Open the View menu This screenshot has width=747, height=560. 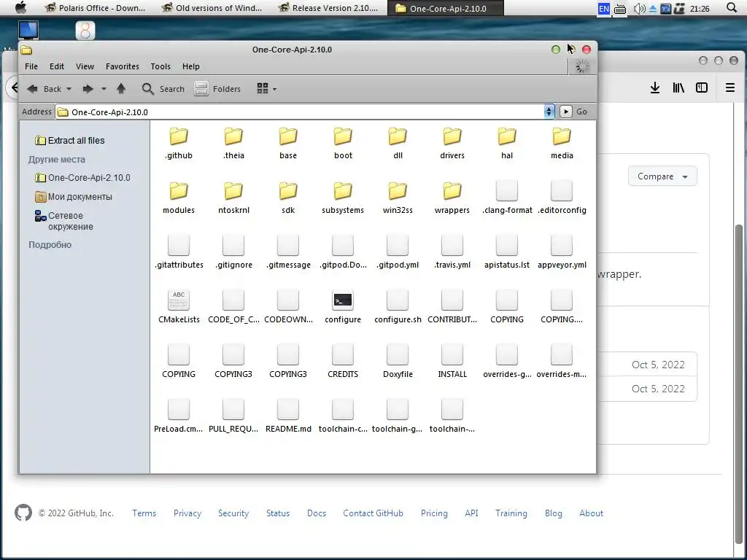[85, 66]
